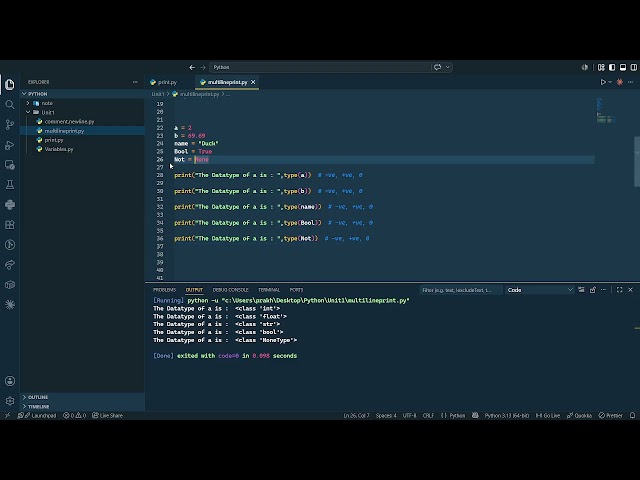This screenshot has height=480, width=640.
Task: Switch to the DEBUG CONSOLE tab
Action: tap(231, 290)
